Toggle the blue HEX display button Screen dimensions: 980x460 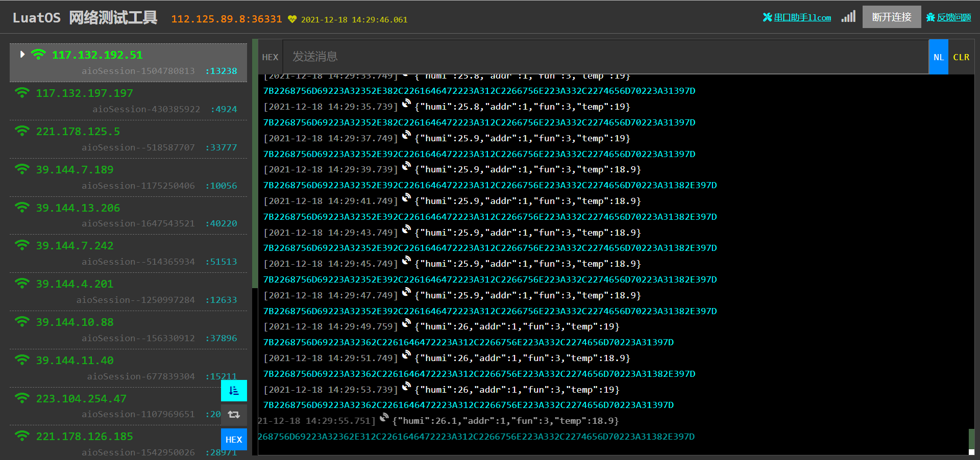234,439
